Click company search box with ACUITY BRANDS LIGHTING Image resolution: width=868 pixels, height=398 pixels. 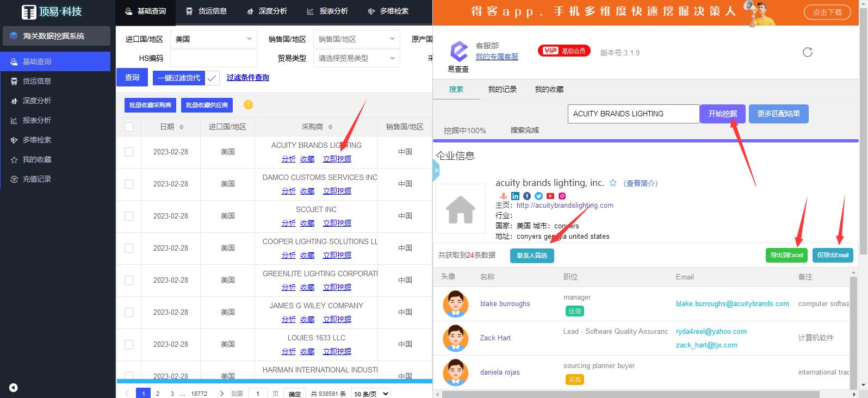(634, 114)
